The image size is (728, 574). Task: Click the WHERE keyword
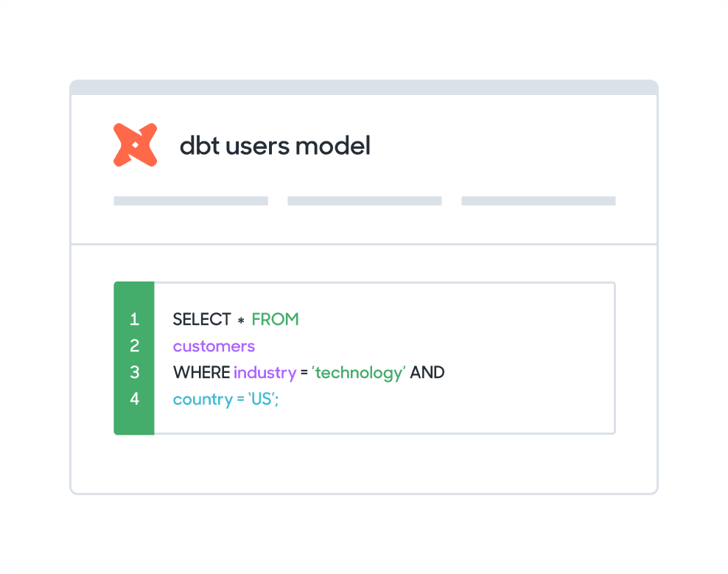pos(201,372)
